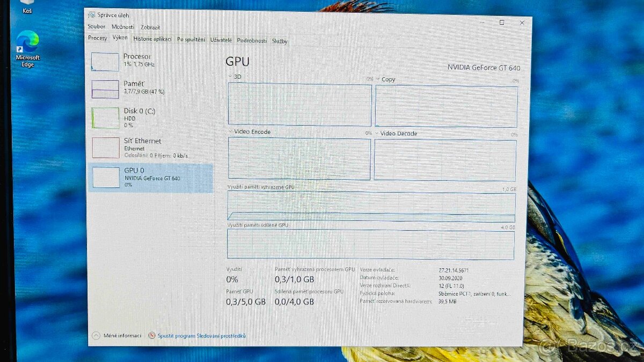Viewport: 644px width, 362px height.
Task: Open the Soubor menu
Action: click(97, 27)
